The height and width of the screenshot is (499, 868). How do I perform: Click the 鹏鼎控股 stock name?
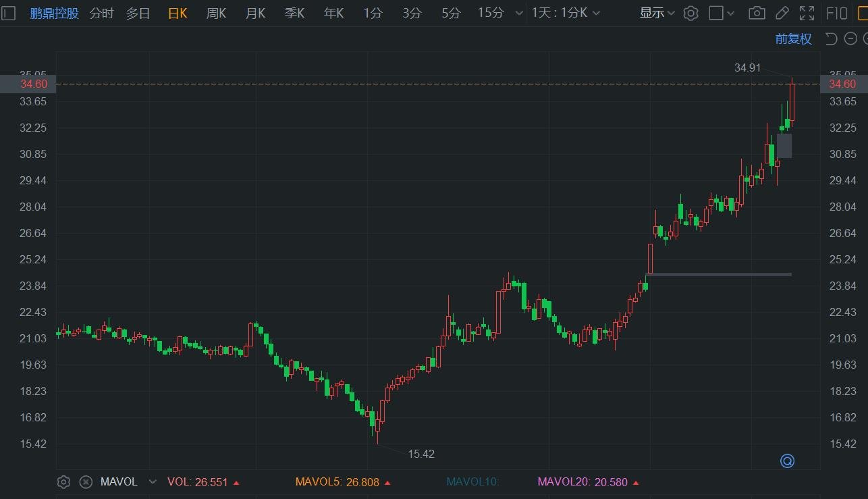tap(55, 13)
